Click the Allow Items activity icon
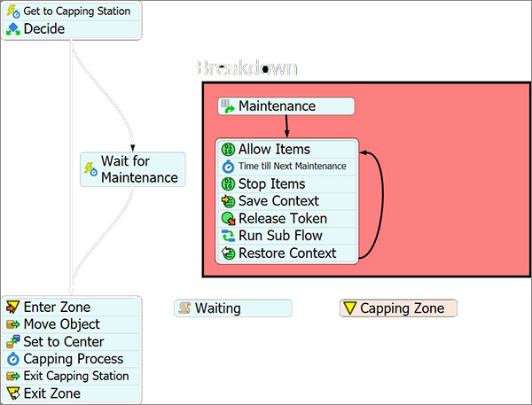532x405 pixels. pos(228,149)
